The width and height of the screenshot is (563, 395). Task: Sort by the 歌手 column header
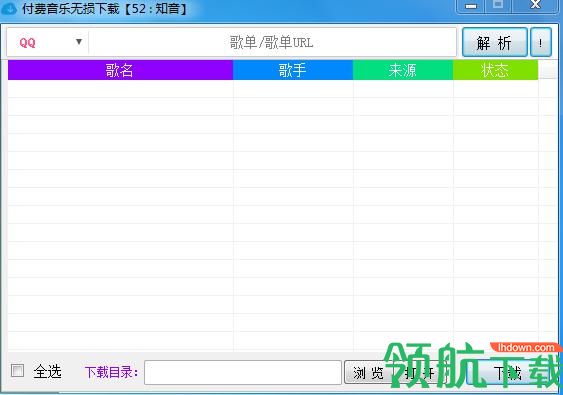(293, 70)
